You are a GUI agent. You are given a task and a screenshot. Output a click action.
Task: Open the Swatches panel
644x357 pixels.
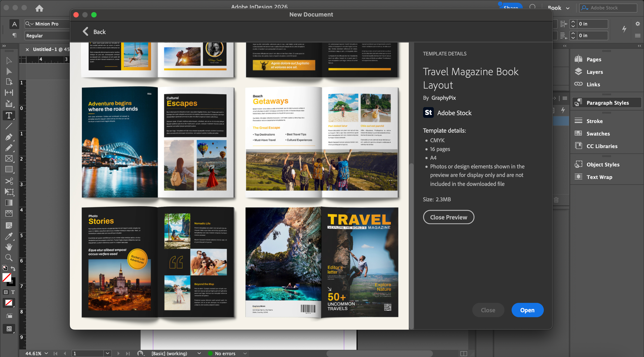598,134
